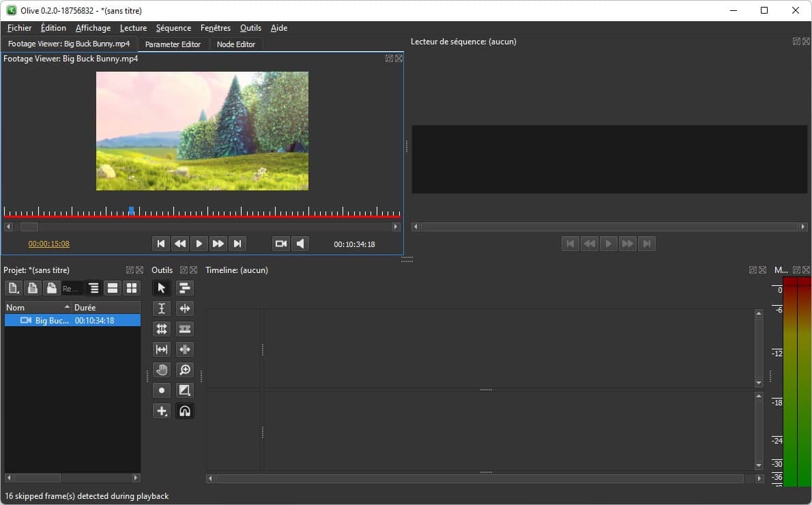Screen dimensions: 812x505
Task: Close the audio meter panel
Action: pyautogui.click(x=807, y=270)
